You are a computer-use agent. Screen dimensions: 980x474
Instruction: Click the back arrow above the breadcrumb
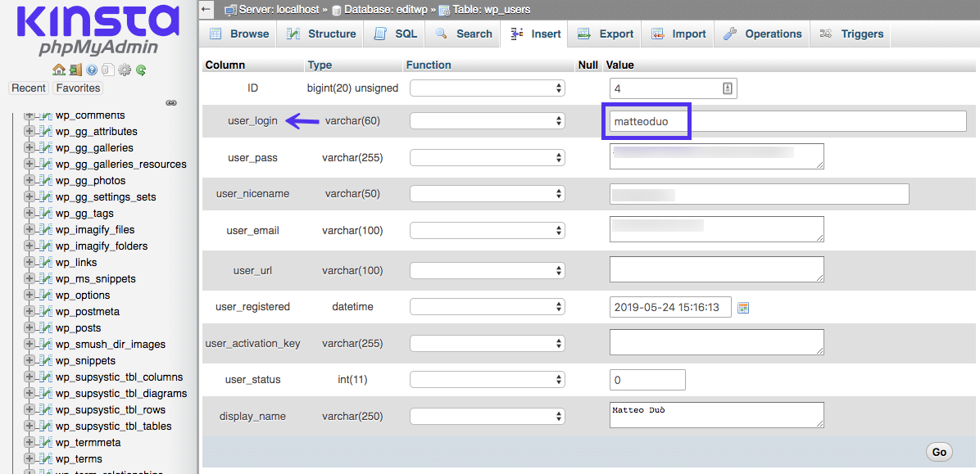point(206,9)
